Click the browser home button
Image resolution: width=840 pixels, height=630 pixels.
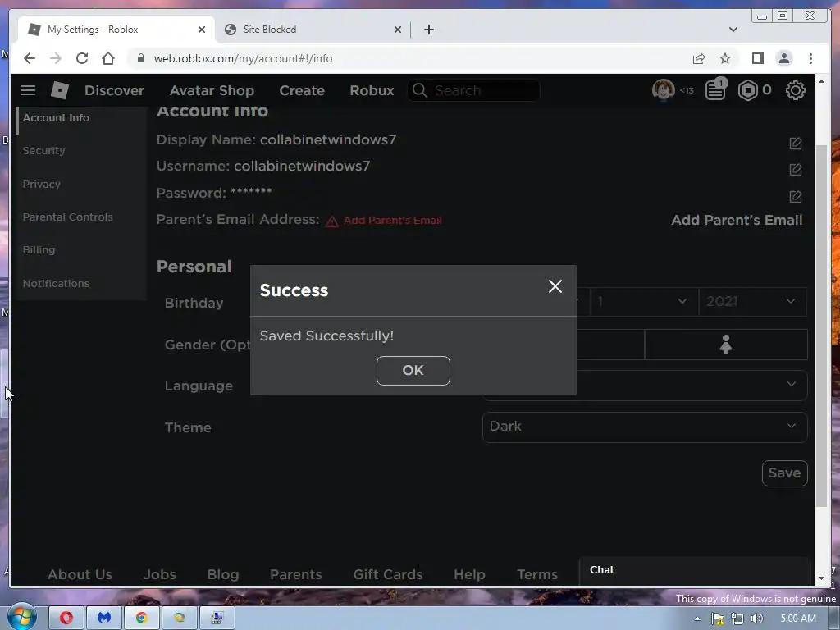coord(108,58)
